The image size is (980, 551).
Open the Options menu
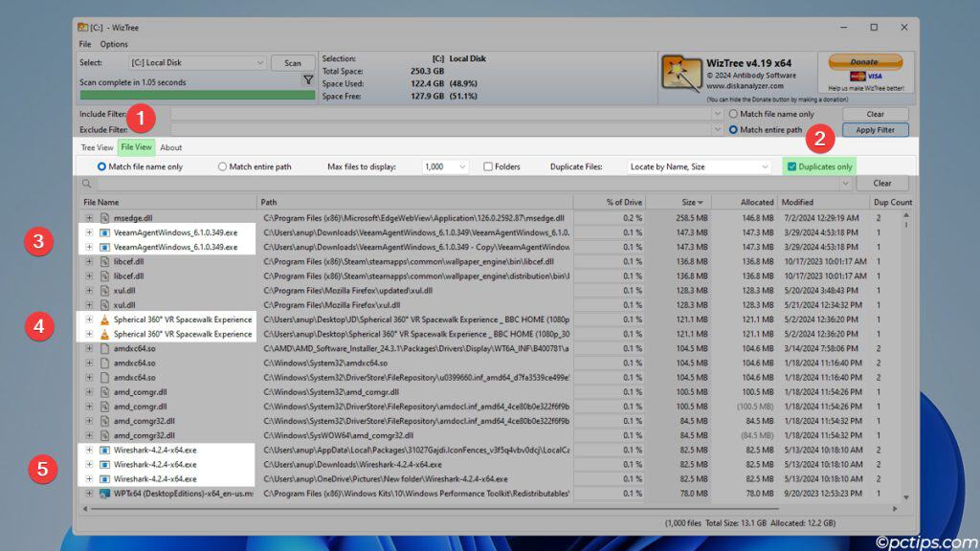[114, 44]
